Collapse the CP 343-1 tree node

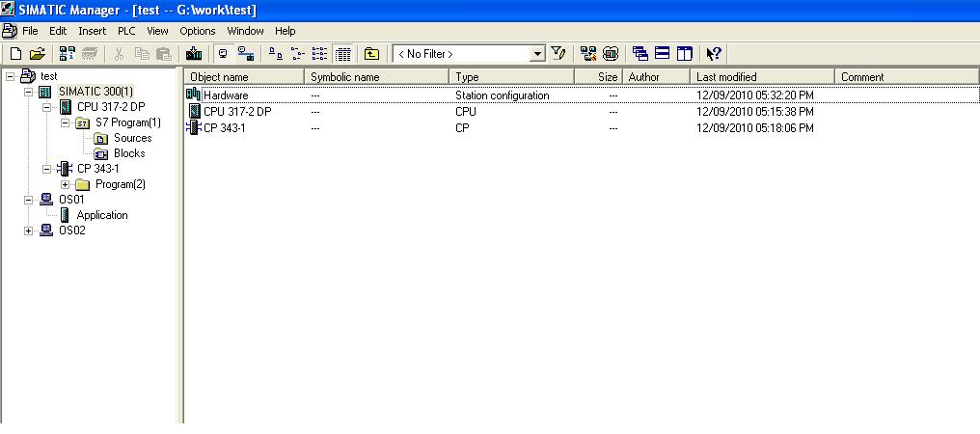tap(46, 169)
